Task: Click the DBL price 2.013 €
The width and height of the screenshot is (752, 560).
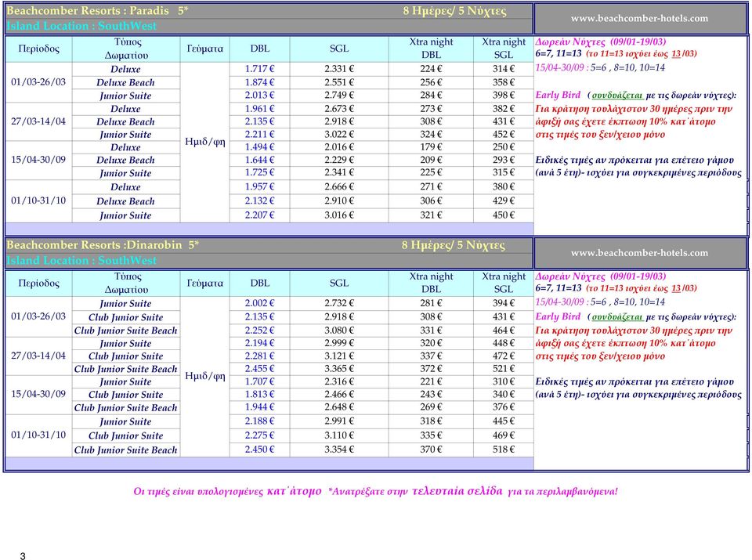Action: click(259, 96)
